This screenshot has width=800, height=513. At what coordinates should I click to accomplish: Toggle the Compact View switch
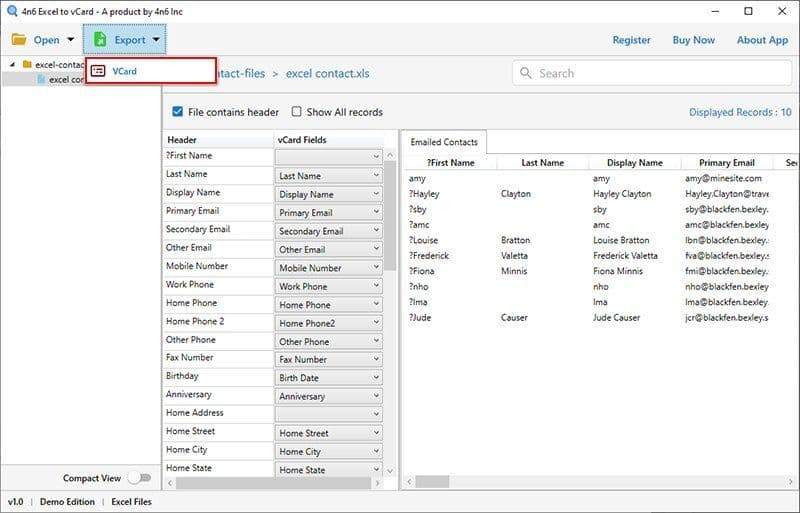click(139, 478)
